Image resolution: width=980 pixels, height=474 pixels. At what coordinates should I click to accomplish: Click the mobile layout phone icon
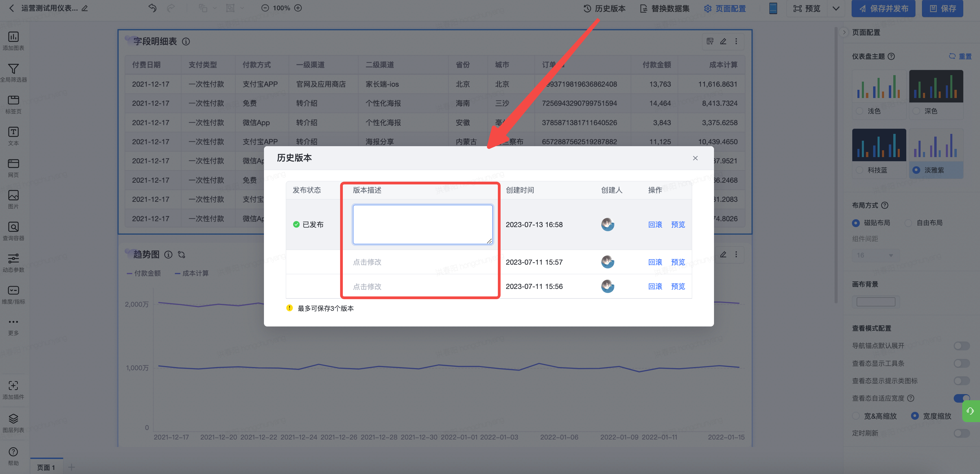pyautogui.click(x=773, y=8)
